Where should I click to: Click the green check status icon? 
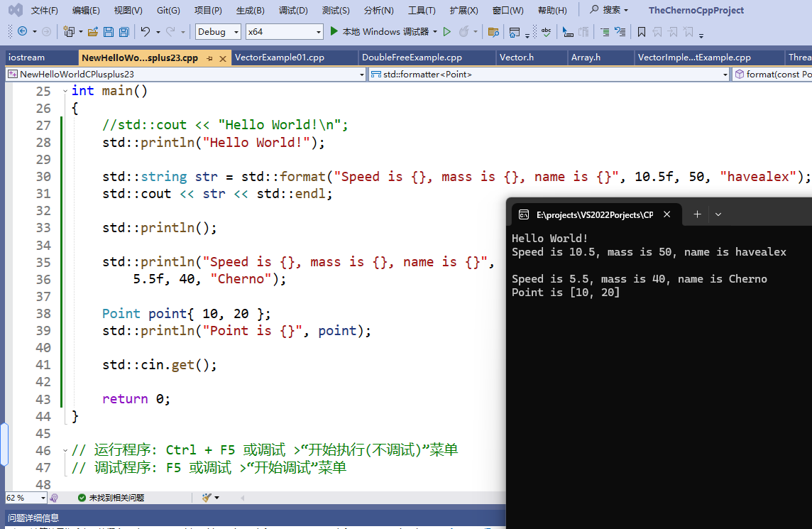tap(80, 497)
